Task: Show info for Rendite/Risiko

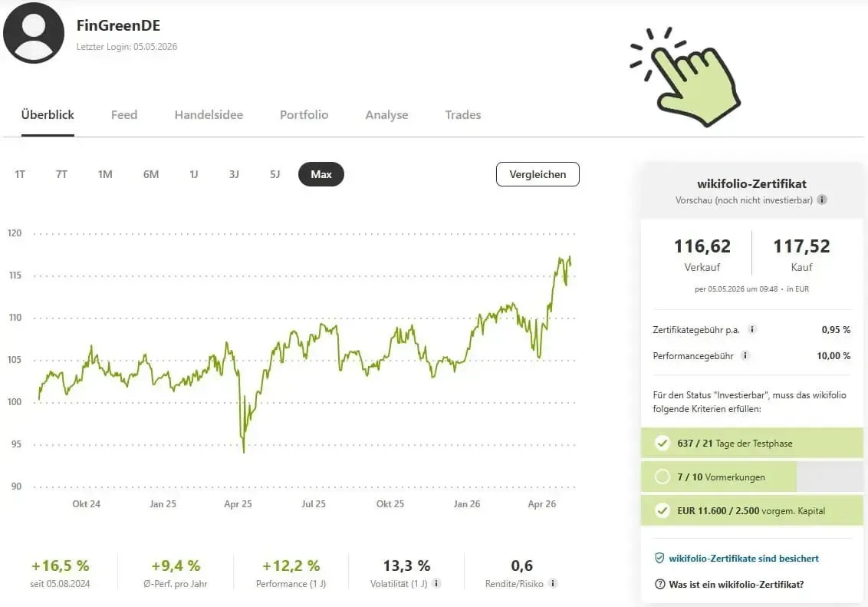Action: (x=552, y=583)
